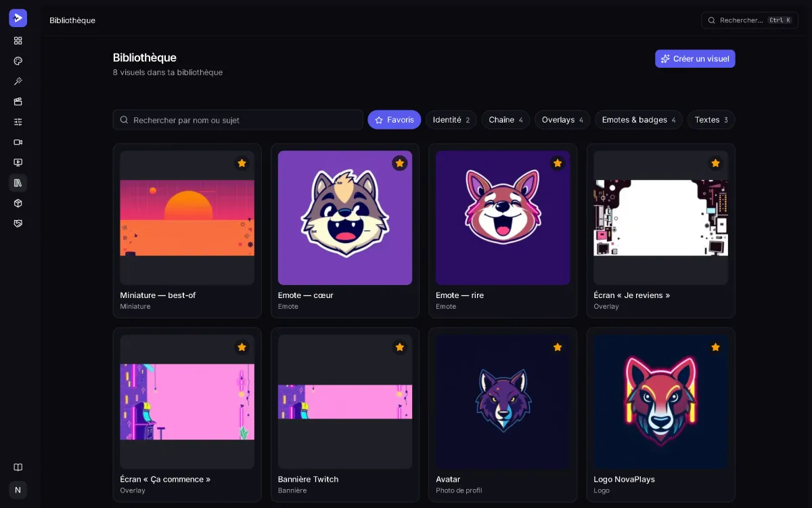The height and width of the screenshot is (508, 812).
Task: Click the Écran « Ça commence » title
Action: point(165,480)
